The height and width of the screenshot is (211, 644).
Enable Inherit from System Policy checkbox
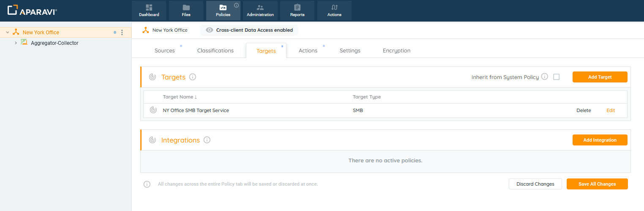coord(556,77)
